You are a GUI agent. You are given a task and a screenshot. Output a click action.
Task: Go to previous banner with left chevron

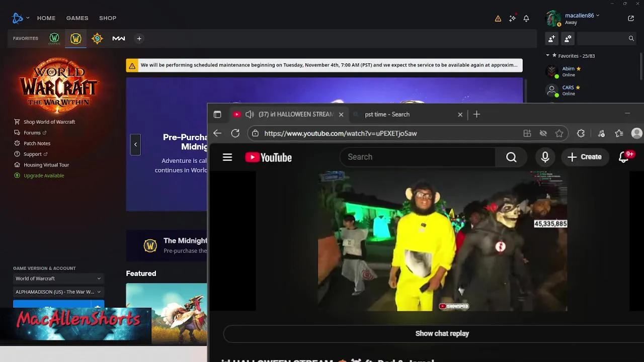(x=135, y=145)
